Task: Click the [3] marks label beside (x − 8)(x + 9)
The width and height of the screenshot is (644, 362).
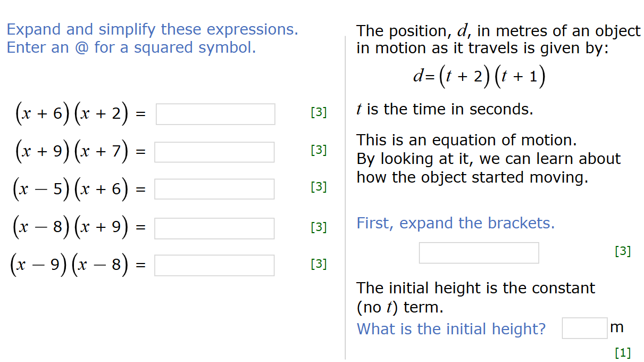Action: pyautogui.click(x=319, y=227)
